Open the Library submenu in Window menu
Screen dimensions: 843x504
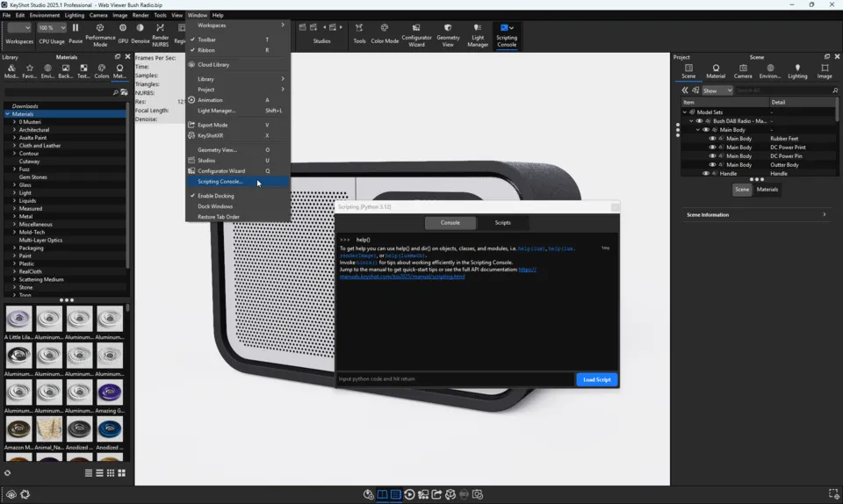pyautogui.click(x=236, y=79)
